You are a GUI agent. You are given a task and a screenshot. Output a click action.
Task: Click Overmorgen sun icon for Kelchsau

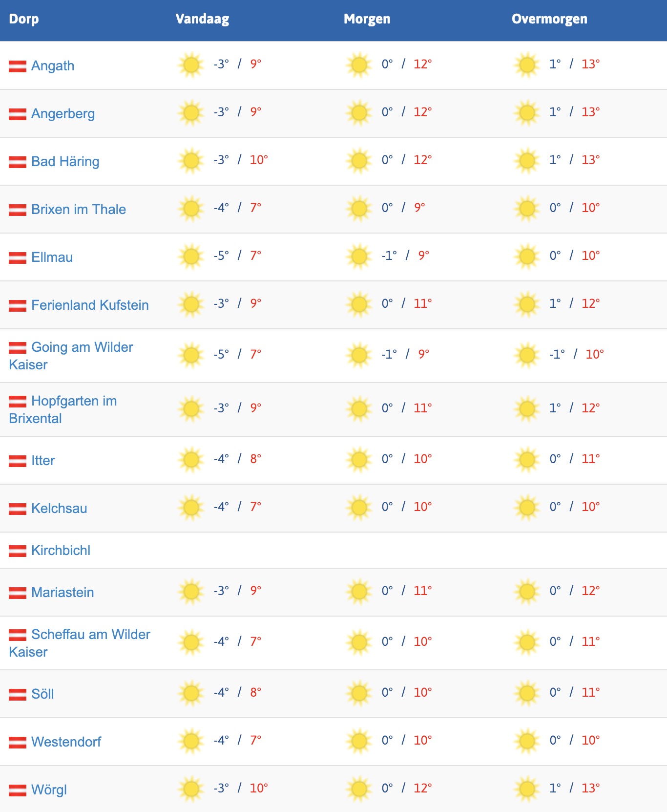(x=527, y=508)
